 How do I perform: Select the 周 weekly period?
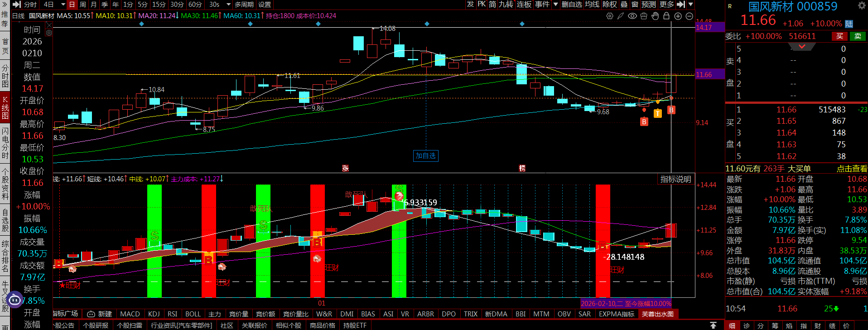(x=83, y=5)
